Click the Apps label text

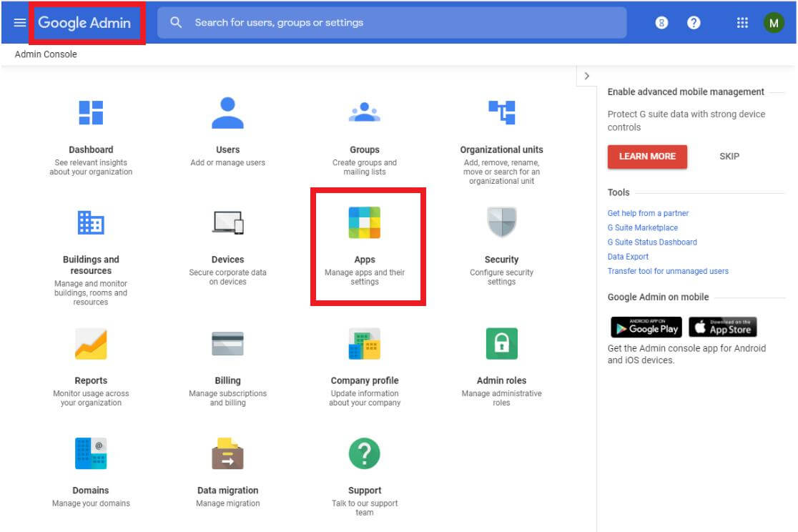[365, 260]
